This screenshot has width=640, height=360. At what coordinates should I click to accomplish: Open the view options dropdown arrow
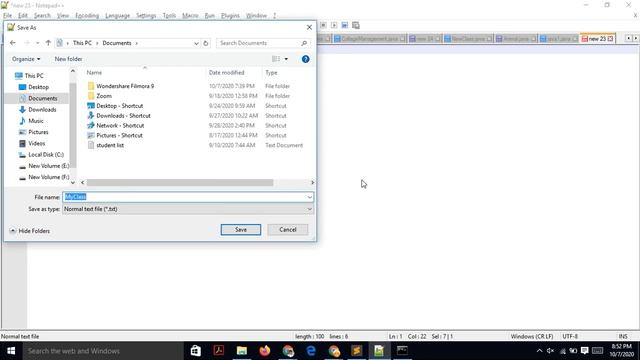click(x=286, y=59)
